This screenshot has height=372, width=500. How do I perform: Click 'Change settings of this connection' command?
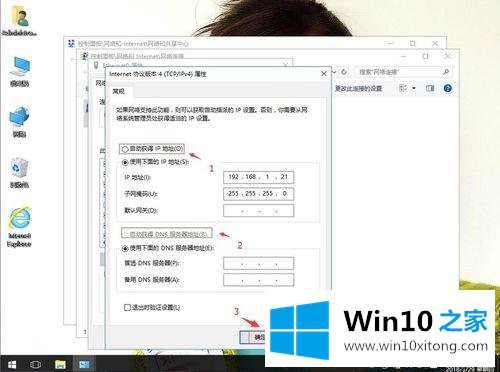coord(358,88)
